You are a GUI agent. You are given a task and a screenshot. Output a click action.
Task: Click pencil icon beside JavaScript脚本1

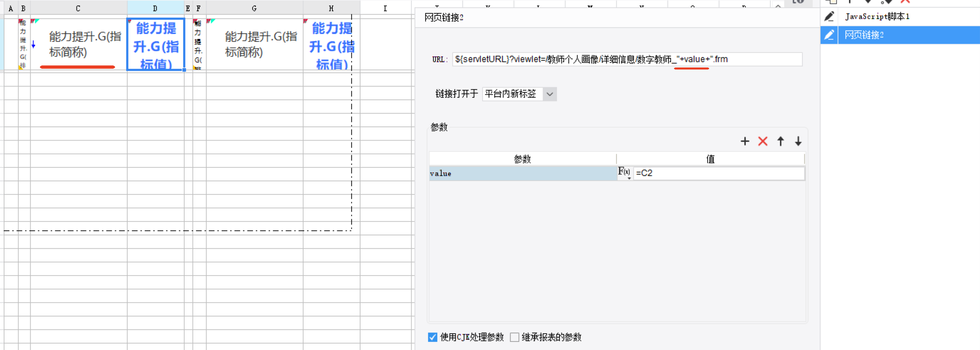point(829,17)
